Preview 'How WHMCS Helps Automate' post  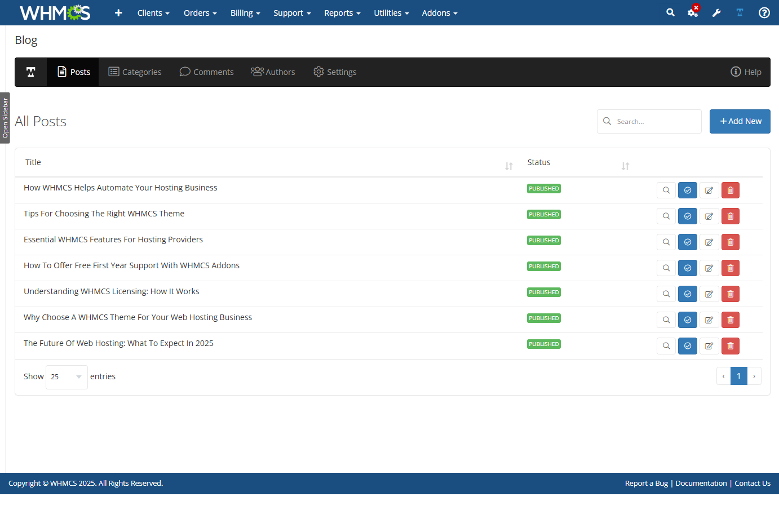click(x=666, y=190)
